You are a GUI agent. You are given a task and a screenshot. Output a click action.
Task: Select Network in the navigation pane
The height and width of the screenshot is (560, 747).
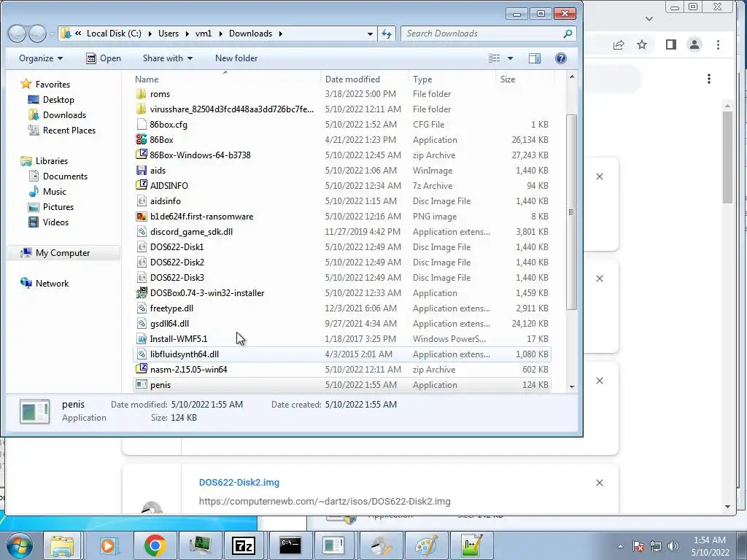click(x=52, y=284)
